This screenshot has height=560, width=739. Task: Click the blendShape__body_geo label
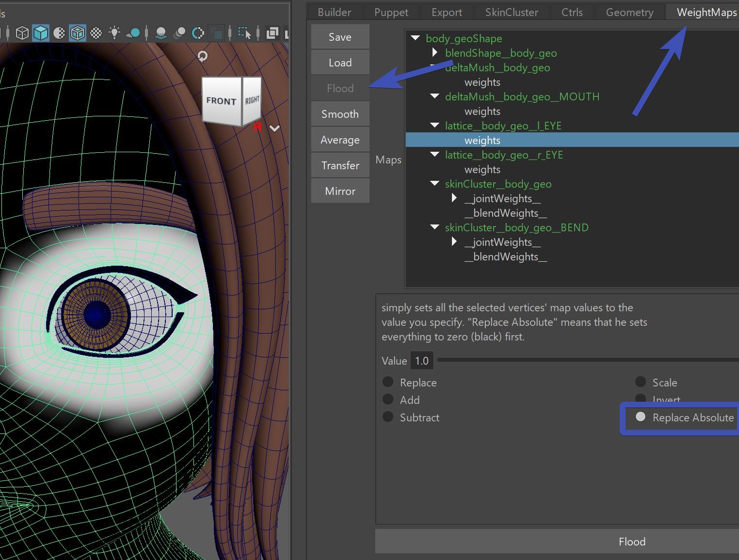coord(501,53)
